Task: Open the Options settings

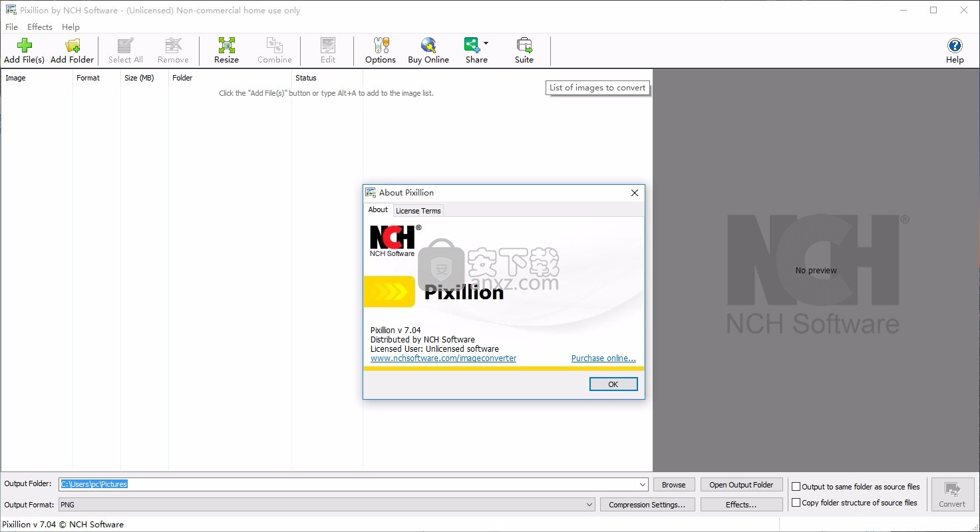Action: (381, 51)
